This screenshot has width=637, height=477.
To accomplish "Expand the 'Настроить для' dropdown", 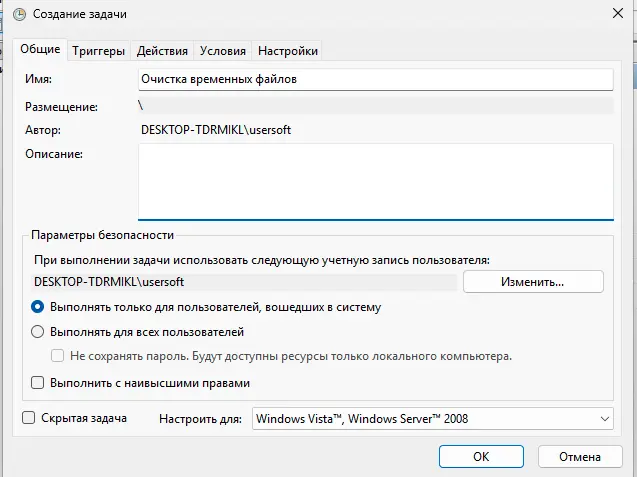I will (x=431, y=419).
